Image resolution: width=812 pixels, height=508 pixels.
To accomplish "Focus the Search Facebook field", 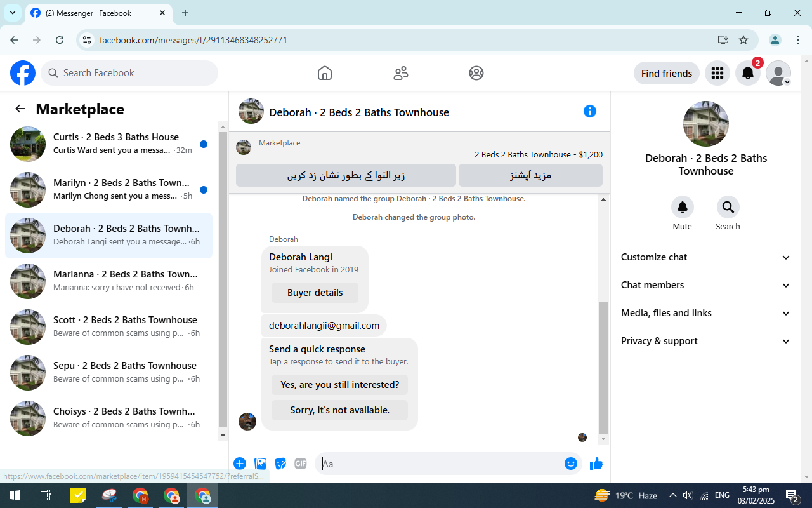I will 129,73.
